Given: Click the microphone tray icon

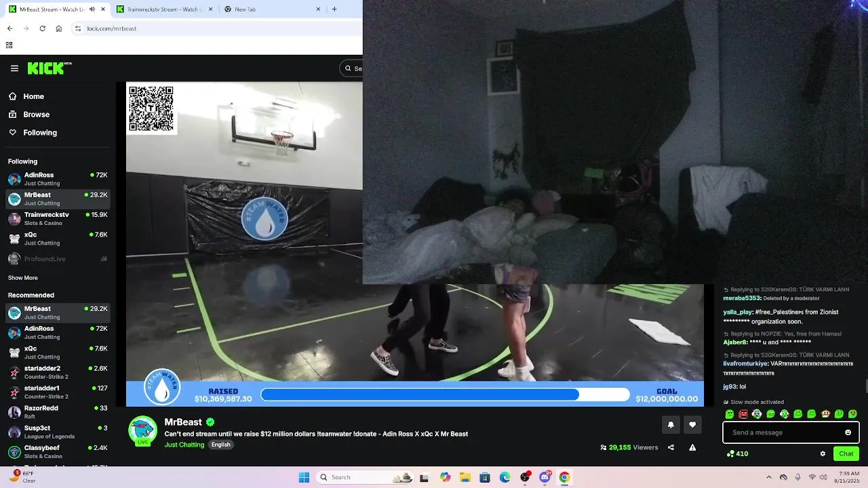Looking at the screenshot, I should pos(797,477).
